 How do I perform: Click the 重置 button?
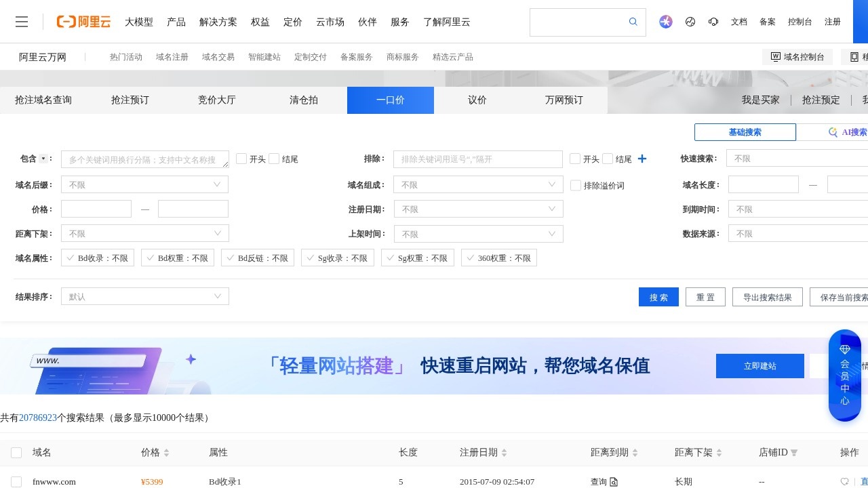click(706, 297)
